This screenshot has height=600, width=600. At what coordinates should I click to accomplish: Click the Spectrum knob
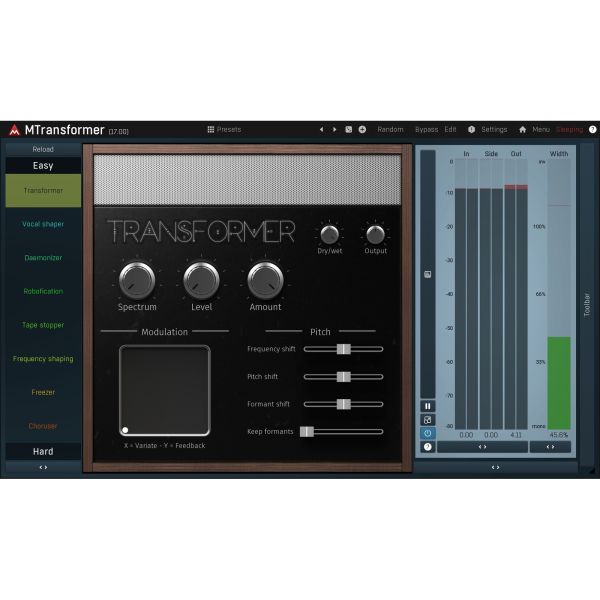[x=137, y=280]
